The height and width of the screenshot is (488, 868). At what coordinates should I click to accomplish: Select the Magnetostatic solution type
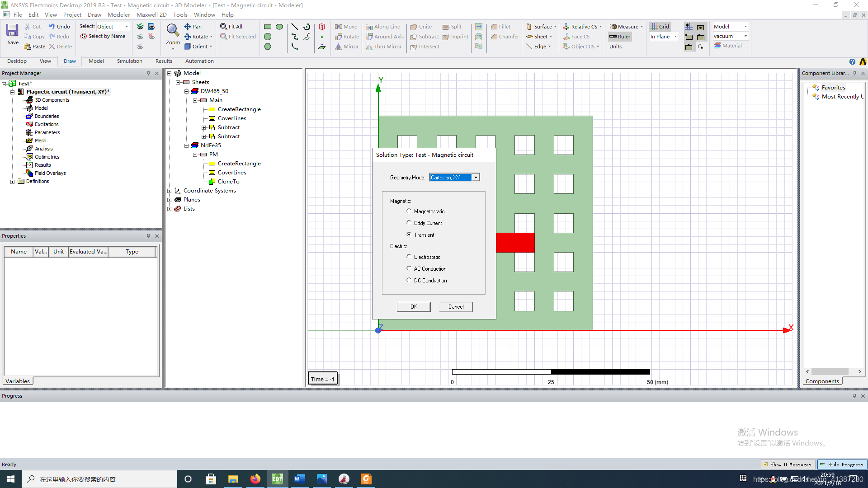[409, 211]
